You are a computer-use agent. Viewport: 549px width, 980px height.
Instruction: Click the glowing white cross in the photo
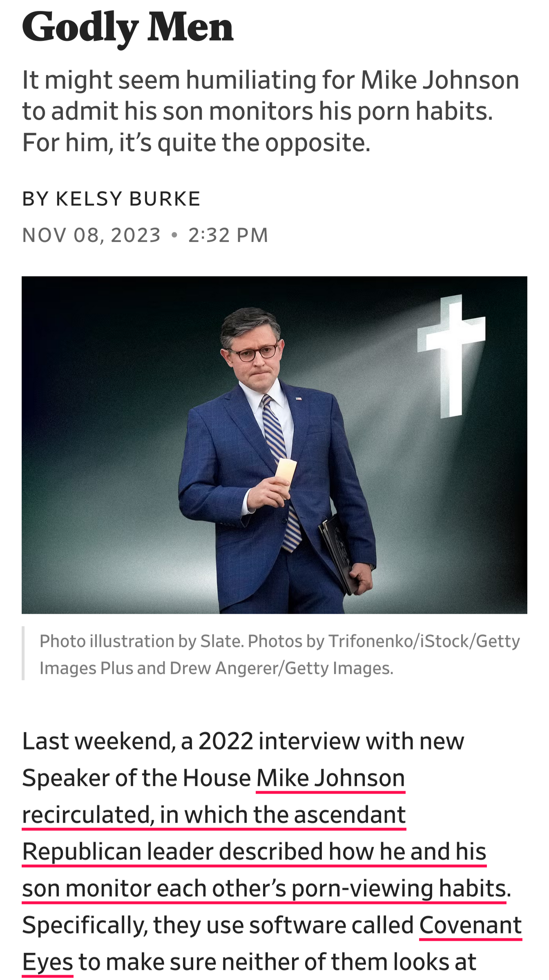tap(451, 356)
